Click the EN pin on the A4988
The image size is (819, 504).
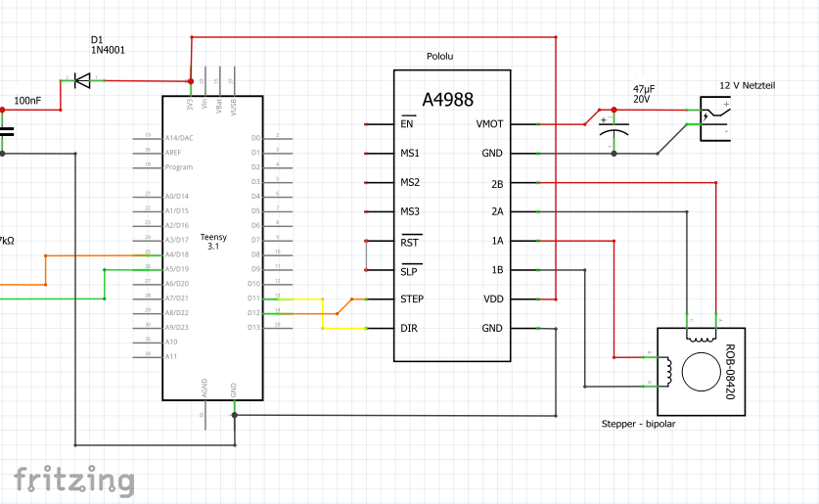click(x=407, y=123)
